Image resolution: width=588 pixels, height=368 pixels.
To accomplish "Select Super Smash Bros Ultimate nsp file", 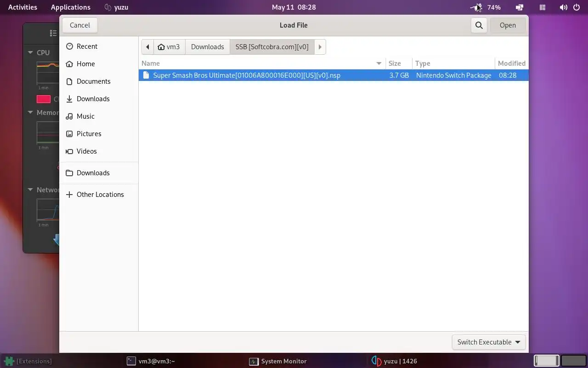I will tap(334, 75).
